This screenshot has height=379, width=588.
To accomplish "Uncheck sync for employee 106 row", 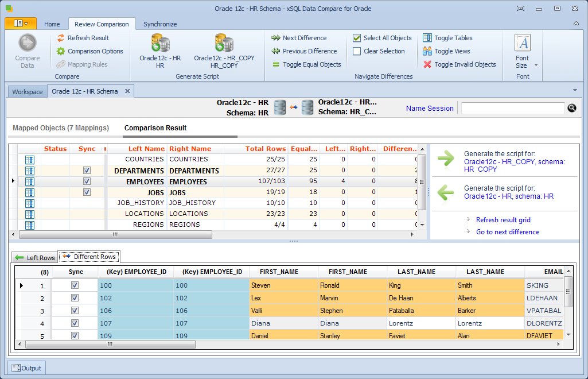I will click(x=75, y=310).
